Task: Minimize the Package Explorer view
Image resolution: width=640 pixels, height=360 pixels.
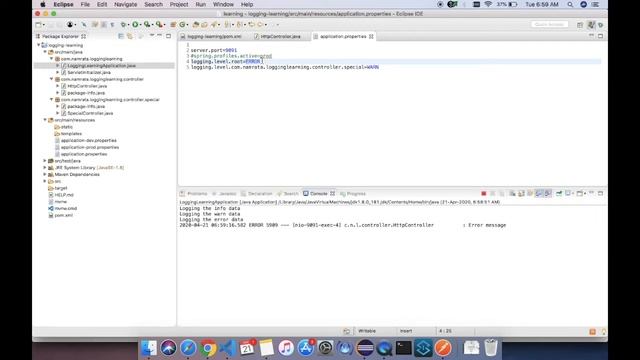Action: [160, 36]
